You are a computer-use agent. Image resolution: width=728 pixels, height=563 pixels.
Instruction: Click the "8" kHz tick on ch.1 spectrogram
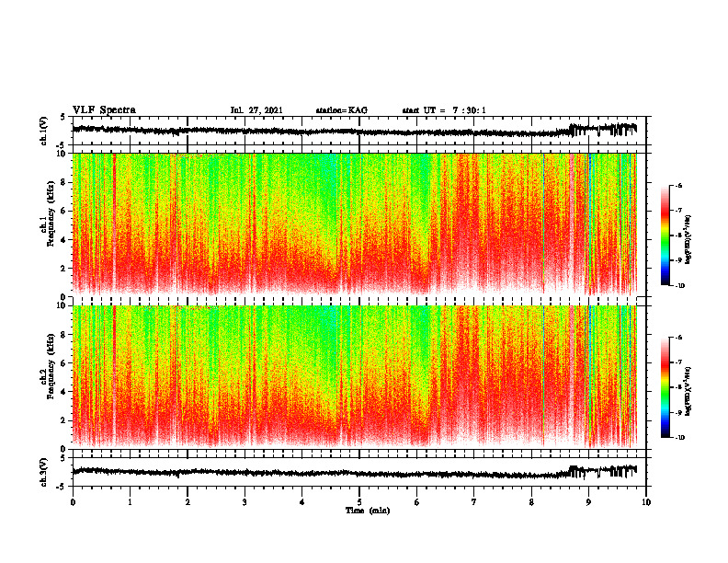(64, 182)
